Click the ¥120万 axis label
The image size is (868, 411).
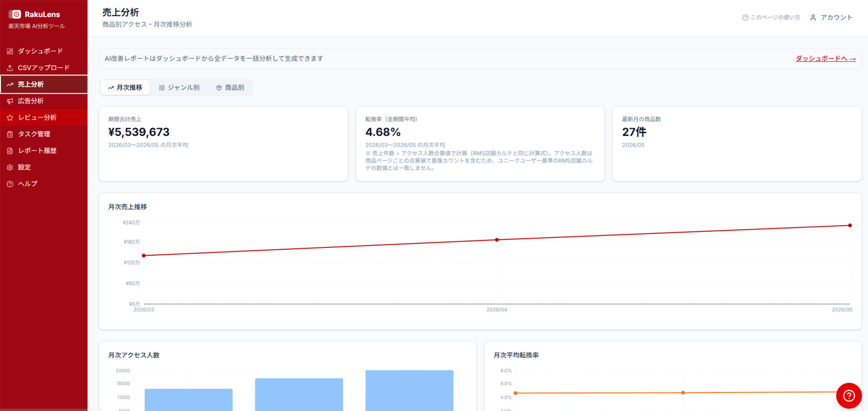tap(131, 263)
